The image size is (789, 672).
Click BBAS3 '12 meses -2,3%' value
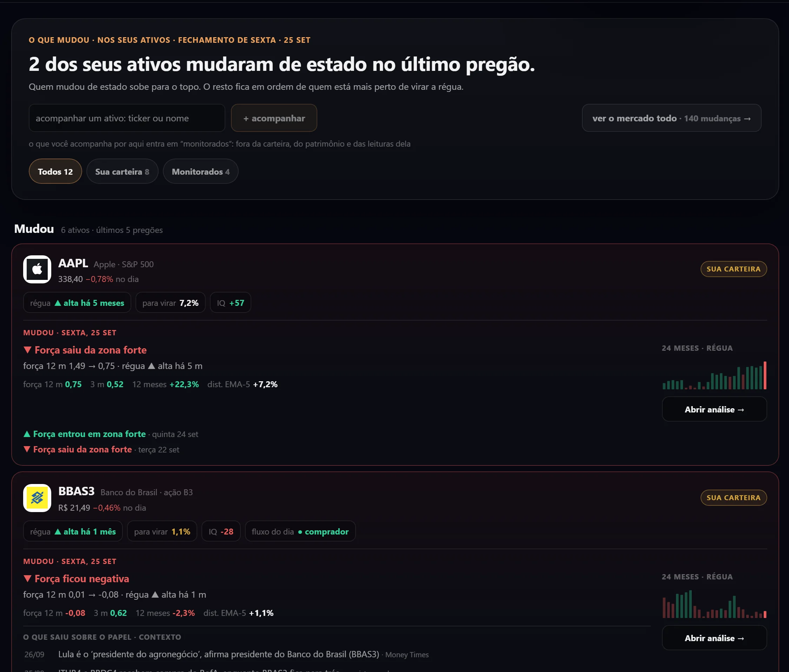click(x=165, y=613)
